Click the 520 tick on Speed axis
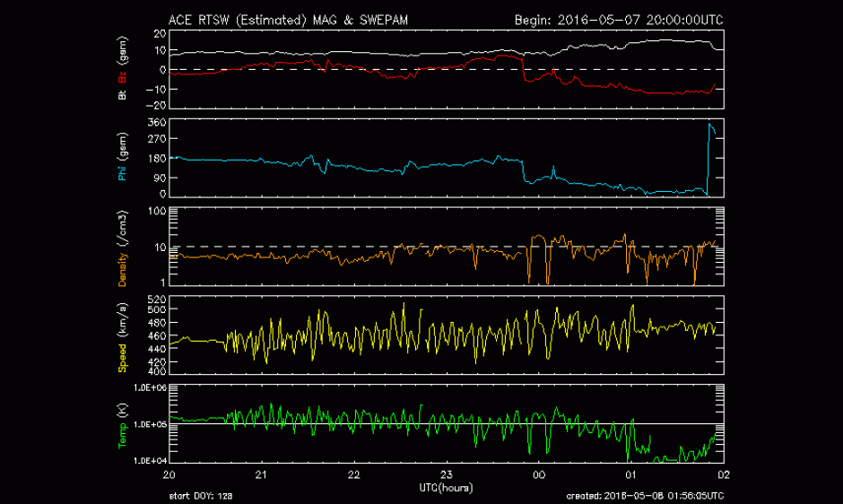Viewport: 843px width, 504px height. [x=156, y=299]
